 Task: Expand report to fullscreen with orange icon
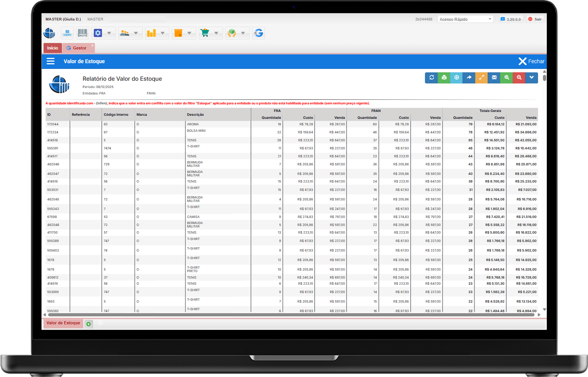481,78
